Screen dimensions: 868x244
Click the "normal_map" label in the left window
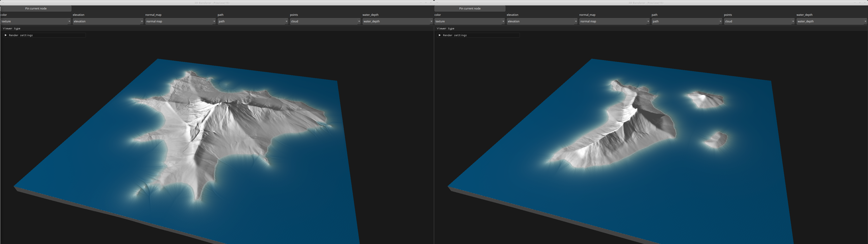(153, 15)
